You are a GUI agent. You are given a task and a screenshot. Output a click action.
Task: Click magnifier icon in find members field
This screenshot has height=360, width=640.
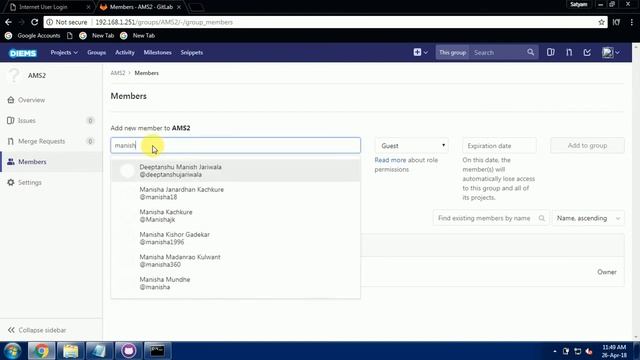541,218
